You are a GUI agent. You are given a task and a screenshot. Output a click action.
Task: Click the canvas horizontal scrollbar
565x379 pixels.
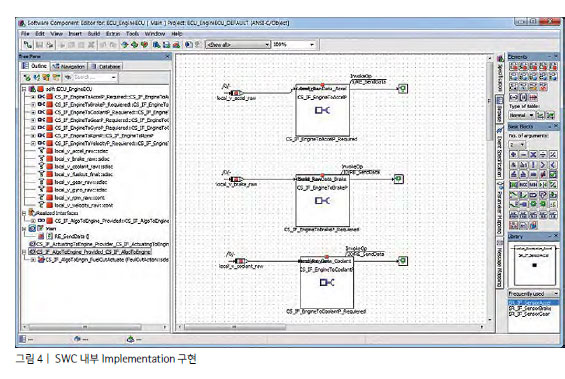click(330, 327)
